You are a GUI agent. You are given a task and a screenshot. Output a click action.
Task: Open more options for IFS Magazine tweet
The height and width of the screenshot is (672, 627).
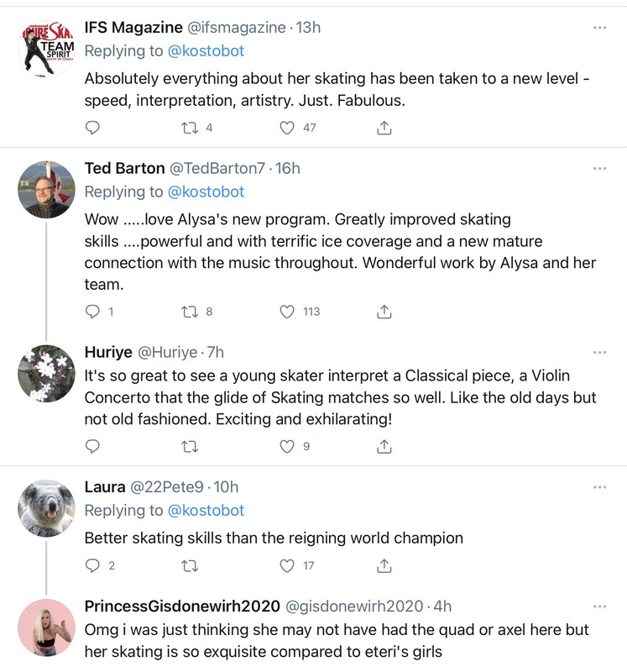[x=599, y=28]
